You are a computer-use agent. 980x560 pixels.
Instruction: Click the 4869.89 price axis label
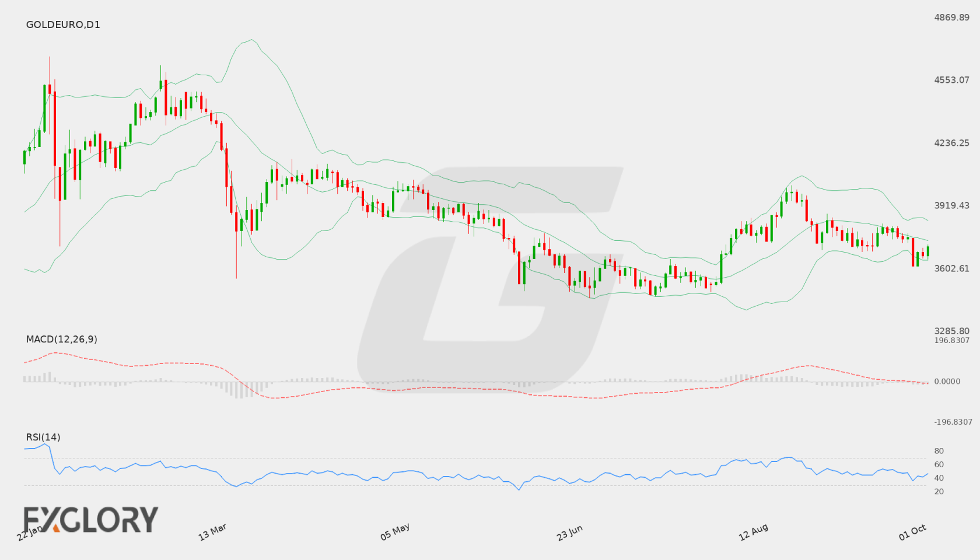[x=952, y=17]
